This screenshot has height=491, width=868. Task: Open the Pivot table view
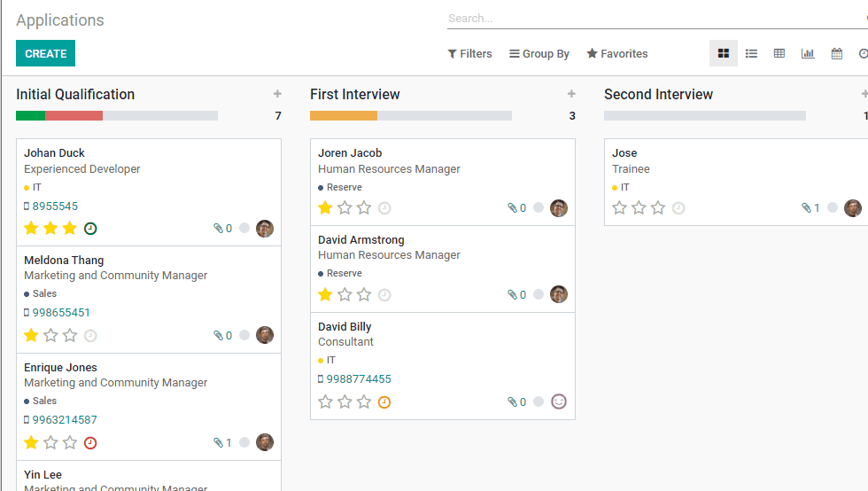click(x=779, y=53)
